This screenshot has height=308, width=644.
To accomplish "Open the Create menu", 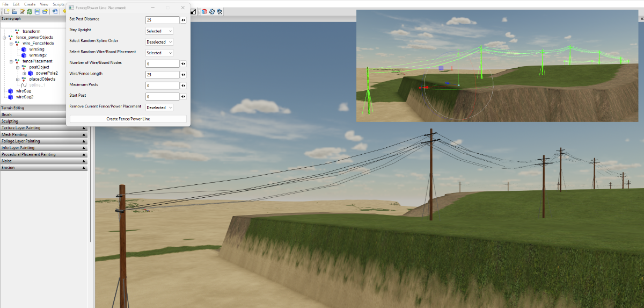I will coord(30,4).
